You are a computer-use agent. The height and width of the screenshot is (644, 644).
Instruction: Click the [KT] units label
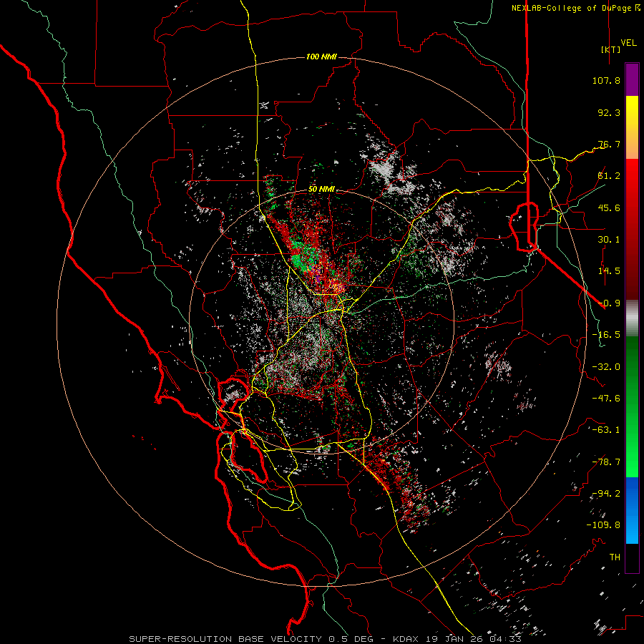pyautogui.click(x=610, y=49)
